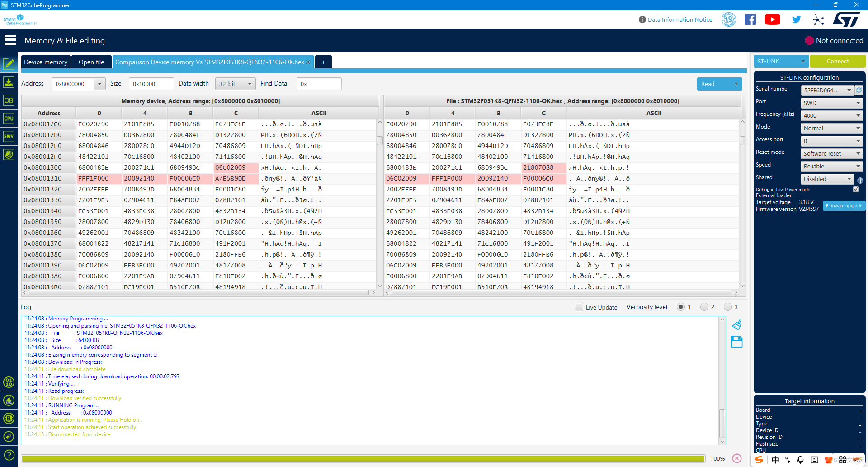Expand the Address dropdown
The image size is (868, 467).
point(99,84)
